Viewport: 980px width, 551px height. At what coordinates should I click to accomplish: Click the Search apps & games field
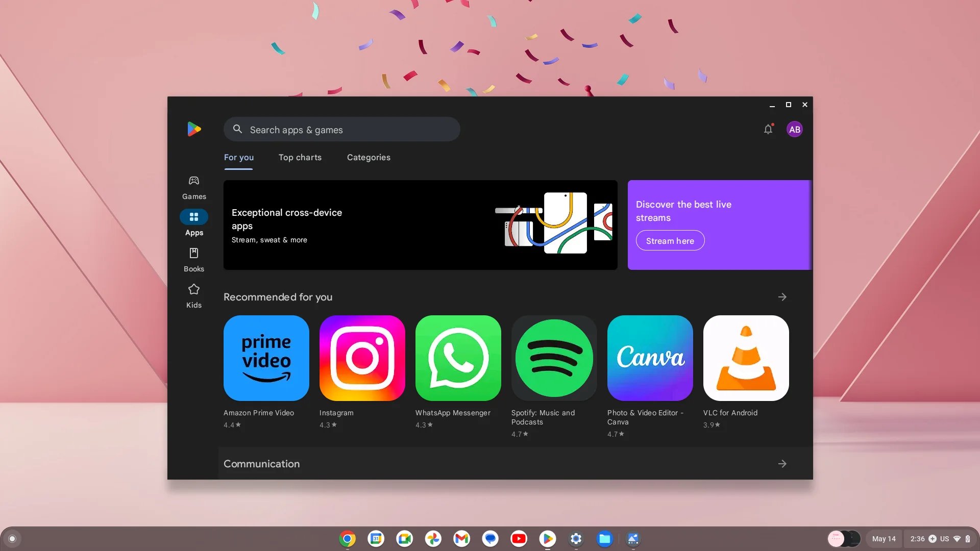(342, 129)
